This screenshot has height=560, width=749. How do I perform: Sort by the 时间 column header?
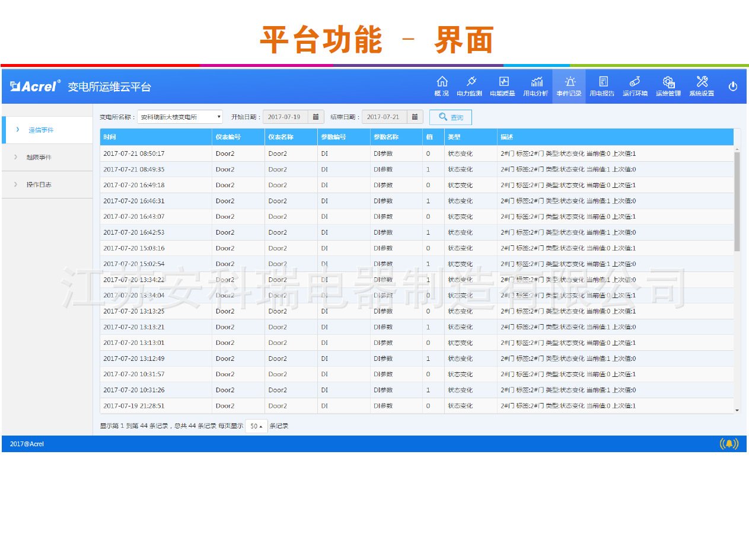(156, 137)
